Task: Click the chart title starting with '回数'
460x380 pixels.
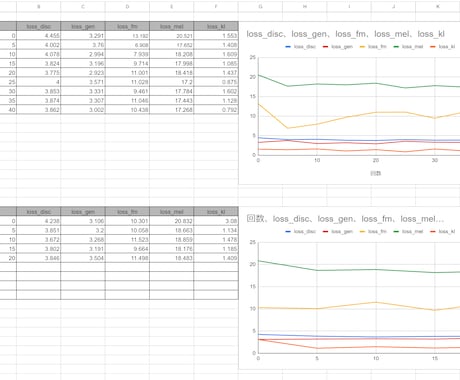Action: pyautogui.click(x=345, y=219)
